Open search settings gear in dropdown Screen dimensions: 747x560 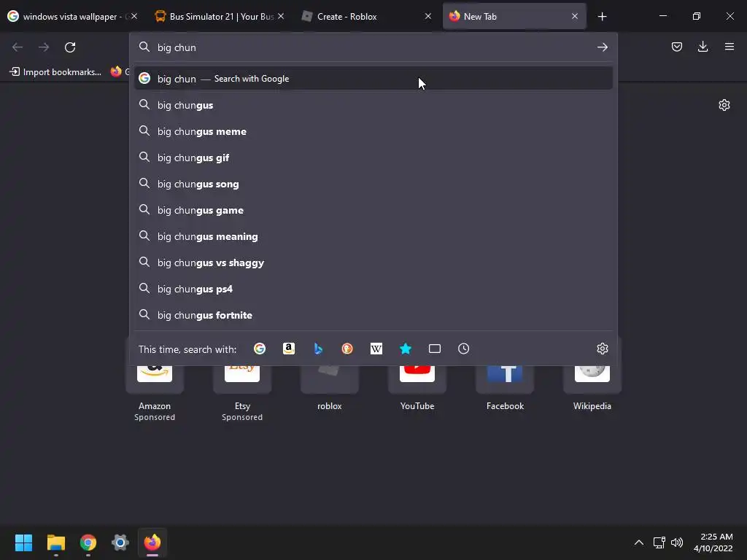(x=602, y=349)
